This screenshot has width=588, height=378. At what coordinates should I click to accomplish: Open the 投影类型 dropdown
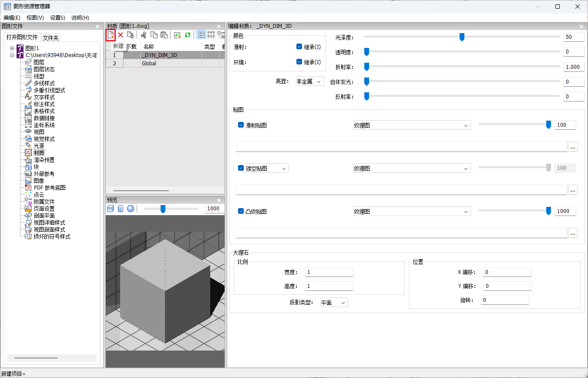coord(334,303)
